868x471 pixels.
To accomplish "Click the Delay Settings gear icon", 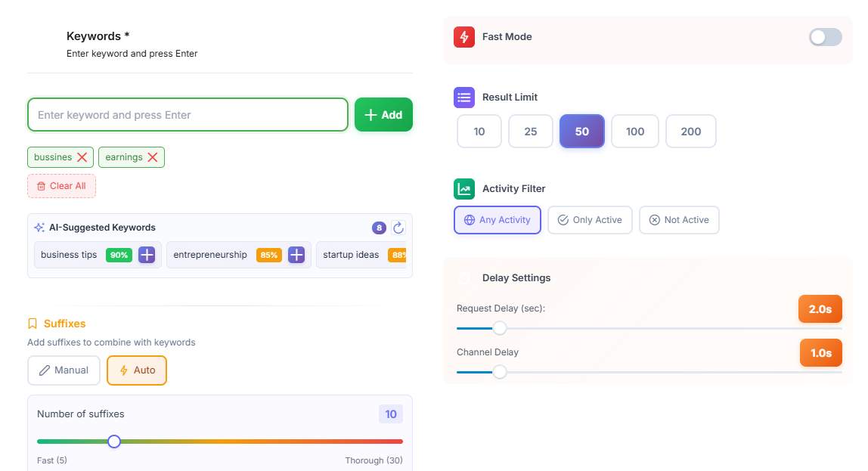I will 464,277.
